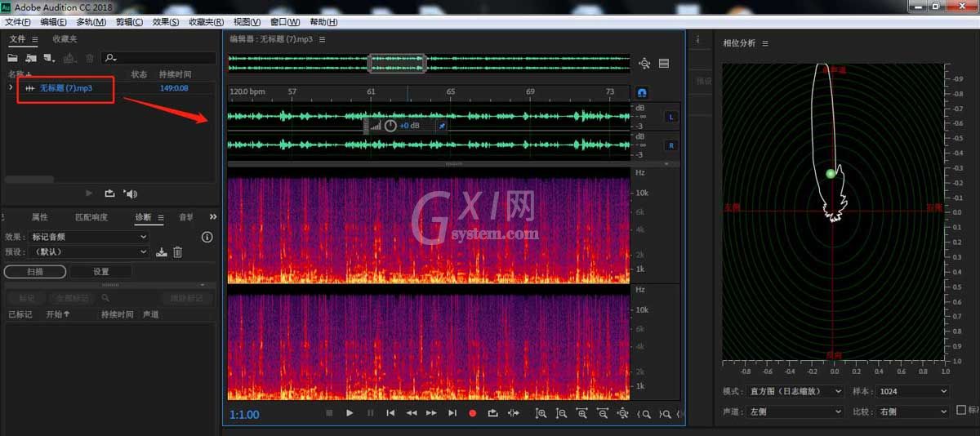The width and height of the screenshot is (980, 436).
Task: Click the Fast Forward button
Action: [x=431, y=413]
